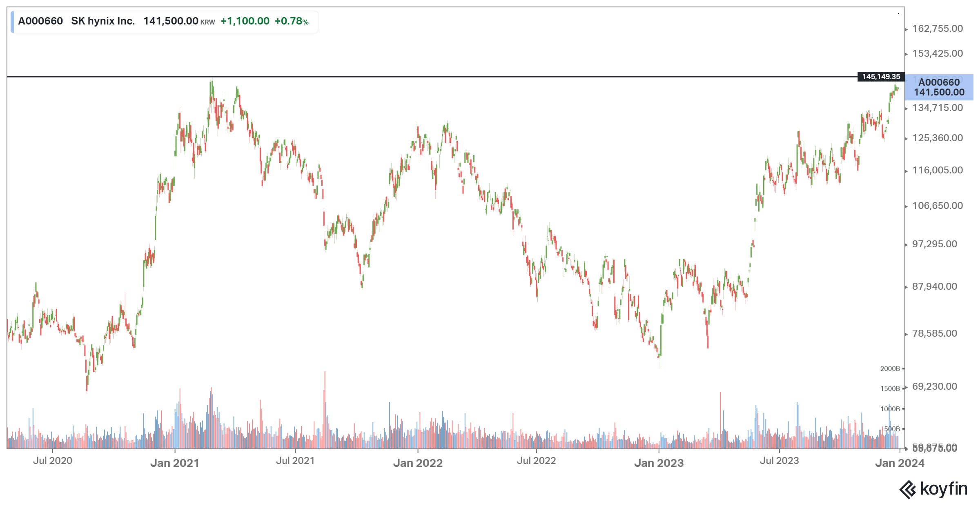Click the blue A000660 price tag on axis
This screenshot has width=980, height=506.
pyautogui.click(x=939, y=87)
